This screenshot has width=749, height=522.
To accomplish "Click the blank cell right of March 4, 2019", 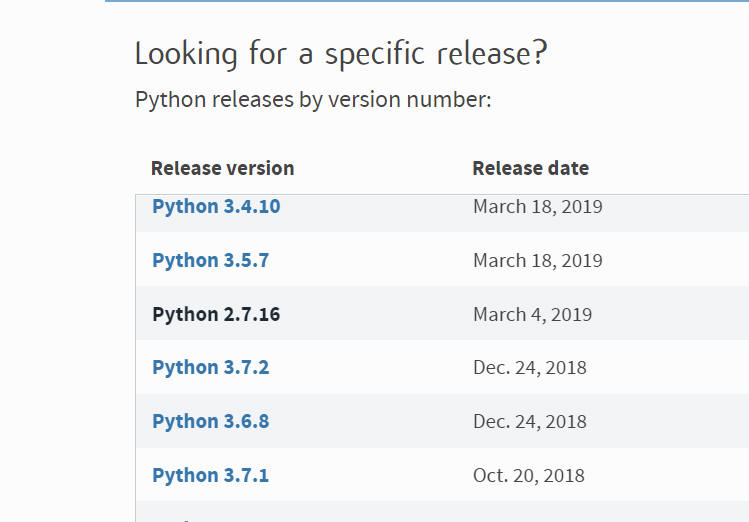I will (680, 314).
